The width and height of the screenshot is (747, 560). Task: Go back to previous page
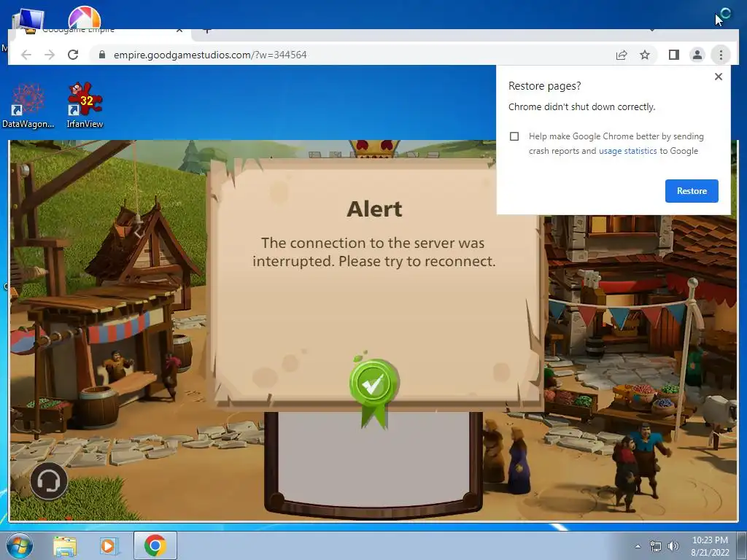[x=26, y=55]
